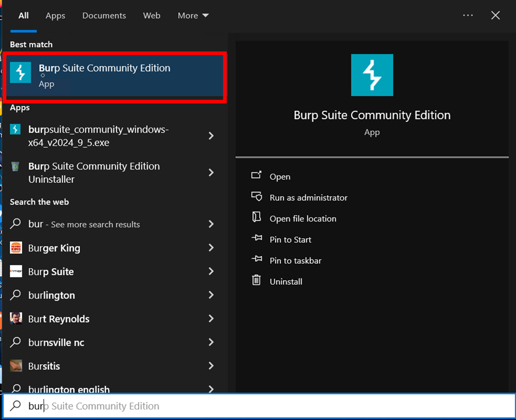The image size is (516, 420).
Task: Expand the Burger King result chevron
Action: point(211,248)
